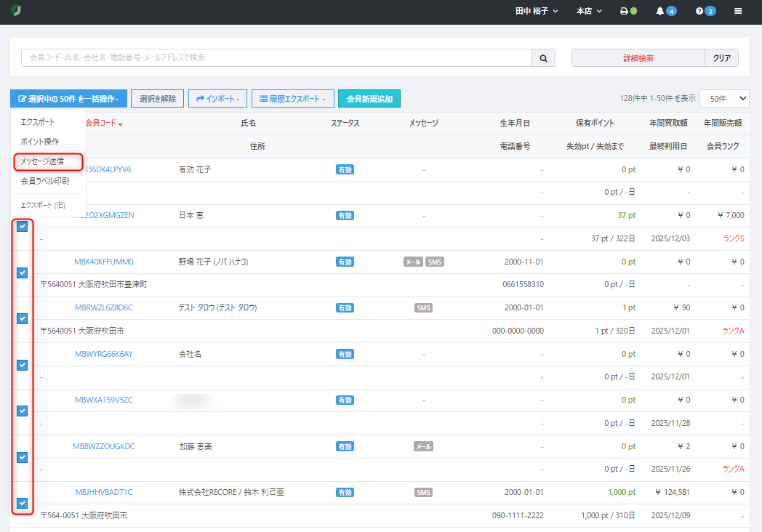Click メール badge in the 加藤 恵美 row
Screen dimensions: 762x532
pyautogui.click(x=423, y=446)
